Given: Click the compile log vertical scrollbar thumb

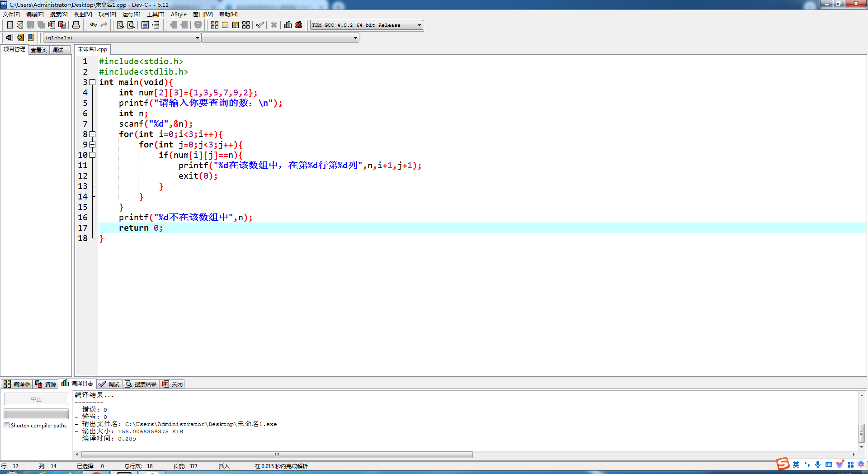Looking at the screenshot, I should [862, 433].
